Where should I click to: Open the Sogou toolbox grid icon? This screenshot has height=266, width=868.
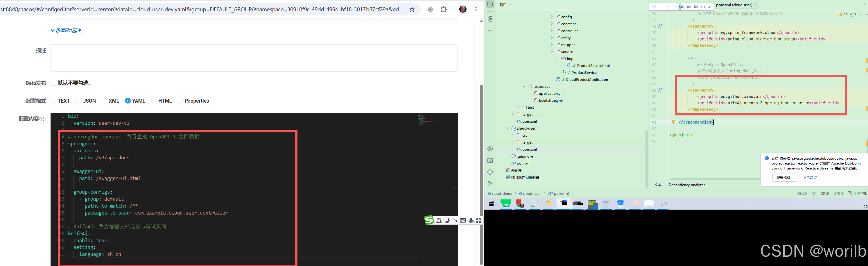point(479,220)
